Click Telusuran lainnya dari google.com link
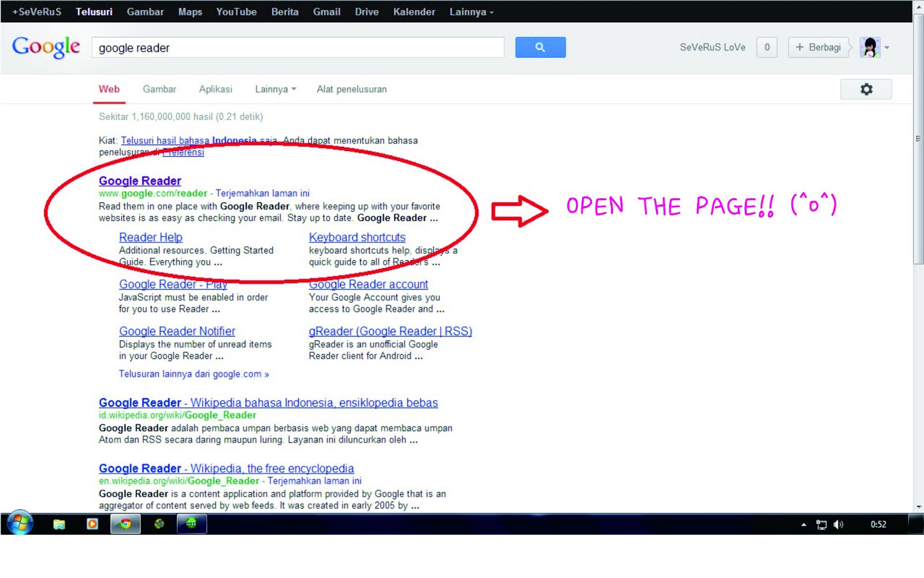This screenshot has height=578, width=924. pyautogui.click(x=194, y=374)
